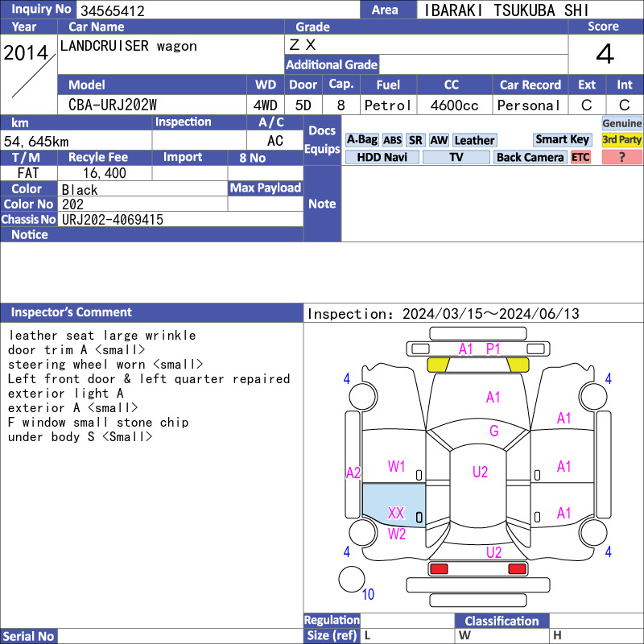Toggle the A.Bag equipment badge
Image resolution: width=644 pixels, height=644 pixels.
(361, 140)
